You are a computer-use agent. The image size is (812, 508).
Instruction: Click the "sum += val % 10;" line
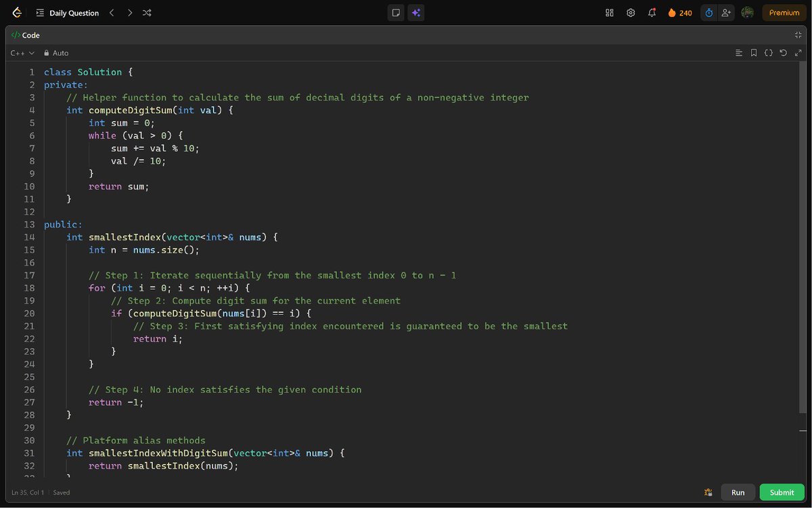point(156,148)
